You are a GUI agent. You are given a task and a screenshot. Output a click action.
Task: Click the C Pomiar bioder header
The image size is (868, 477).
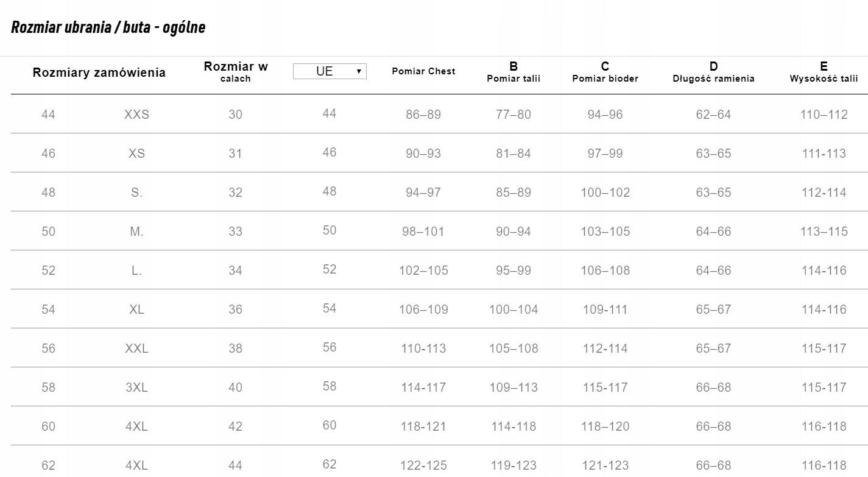point(605,72)
